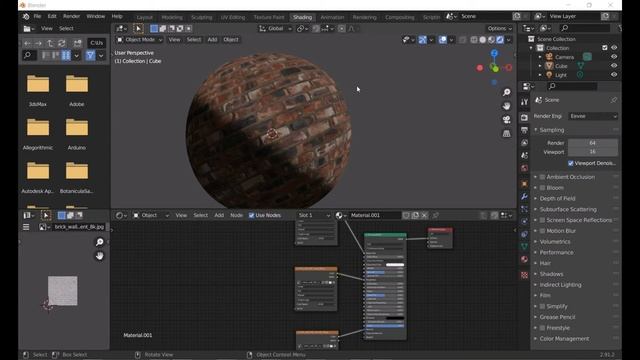The image size is (640, 360).
Task: Open Global transform orientation dropdown
Action: pyautogui.click(x=276, y=29)
